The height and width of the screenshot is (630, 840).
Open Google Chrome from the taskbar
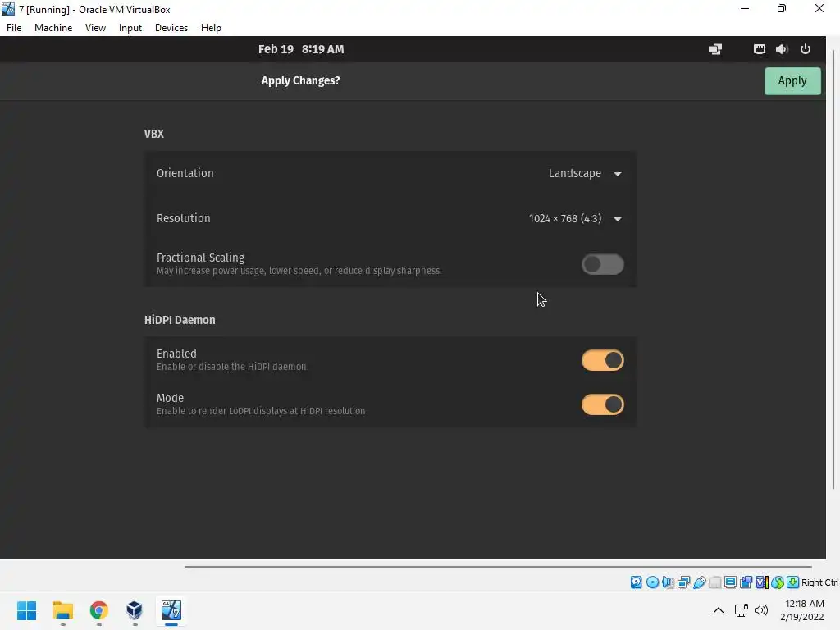(98, 610)
